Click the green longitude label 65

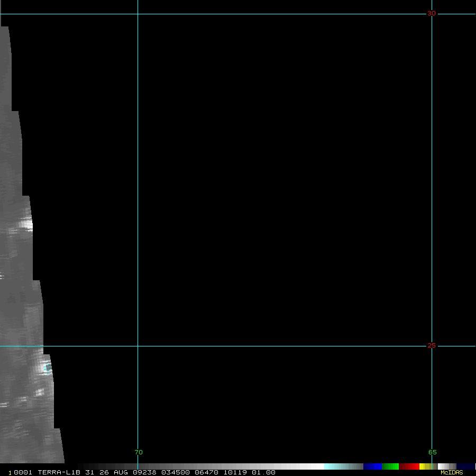click(433, 452)
